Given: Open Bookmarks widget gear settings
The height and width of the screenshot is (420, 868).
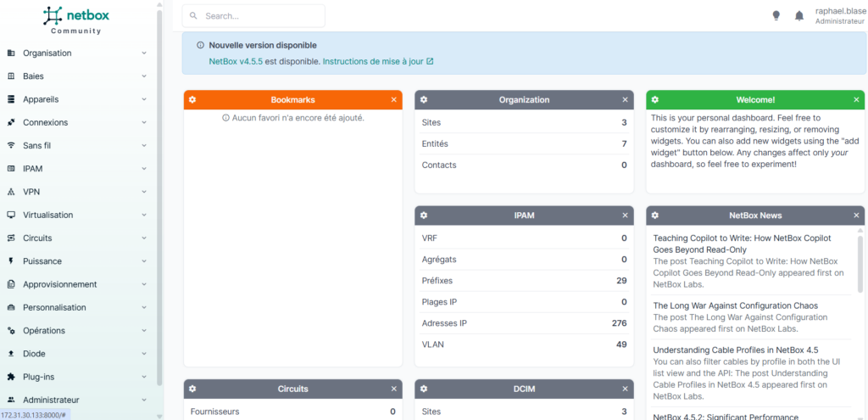Looking at the screenshot, I should (192, 100).
